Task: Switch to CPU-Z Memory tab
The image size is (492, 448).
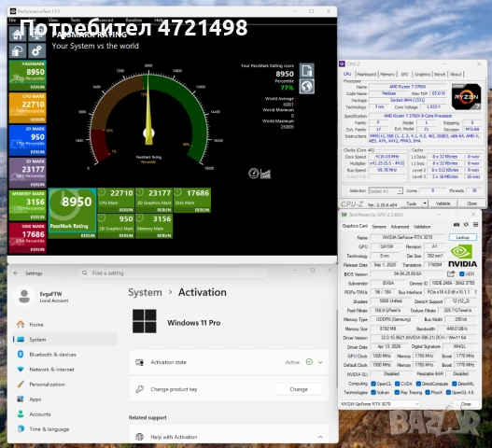Action: pyautogui.click(x=387, y=75)
